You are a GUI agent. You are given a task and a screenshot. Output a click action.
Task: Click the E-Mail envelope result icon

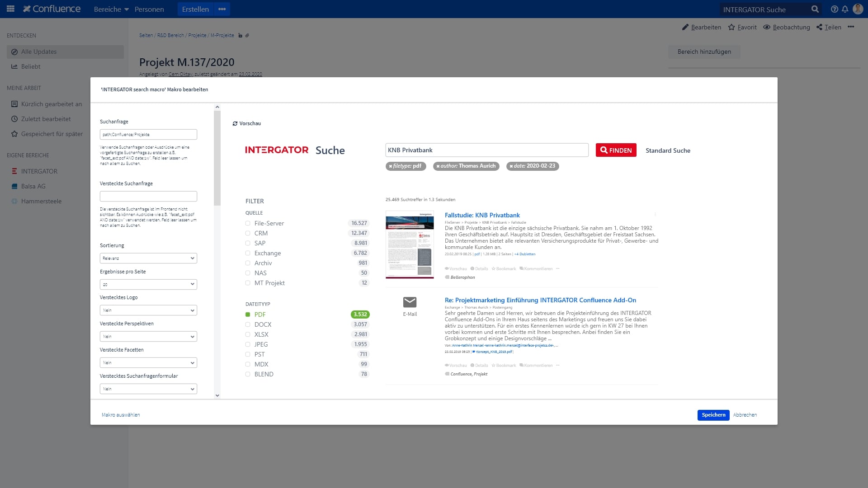410,302
